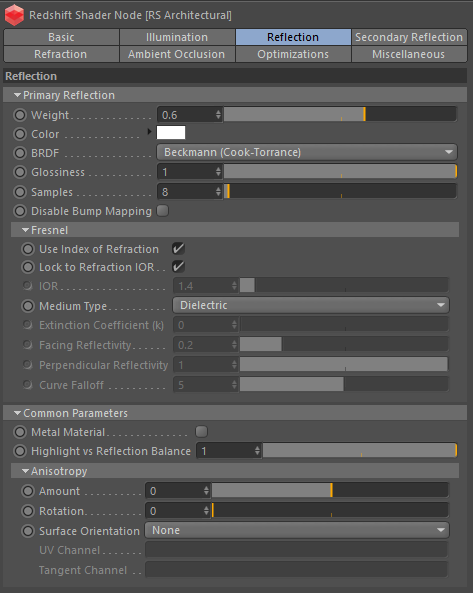
Task: Enable the Metal Material checkbox
Action: pos(202,432)
